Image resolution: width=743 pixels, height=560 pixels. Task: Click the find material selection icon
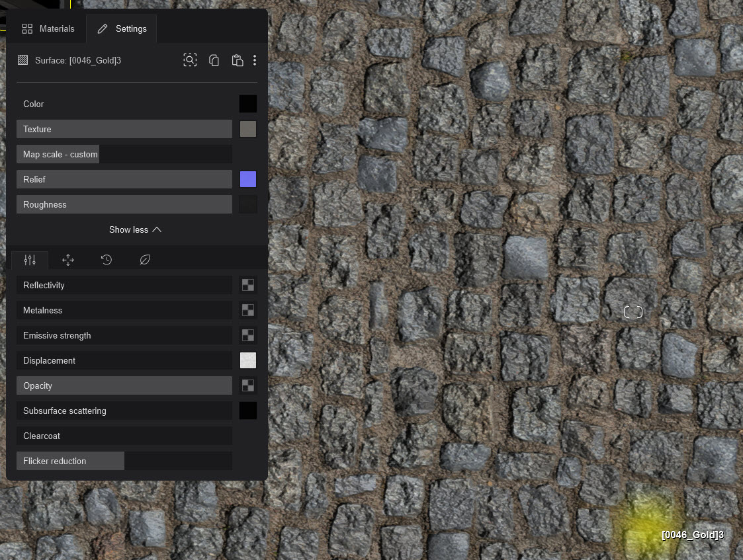click(190, 60)
